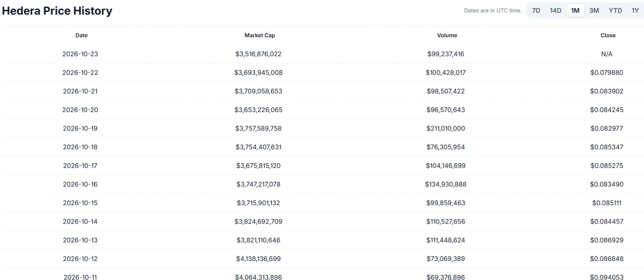Select the date 2026-10-23

[x=80, y=54]
